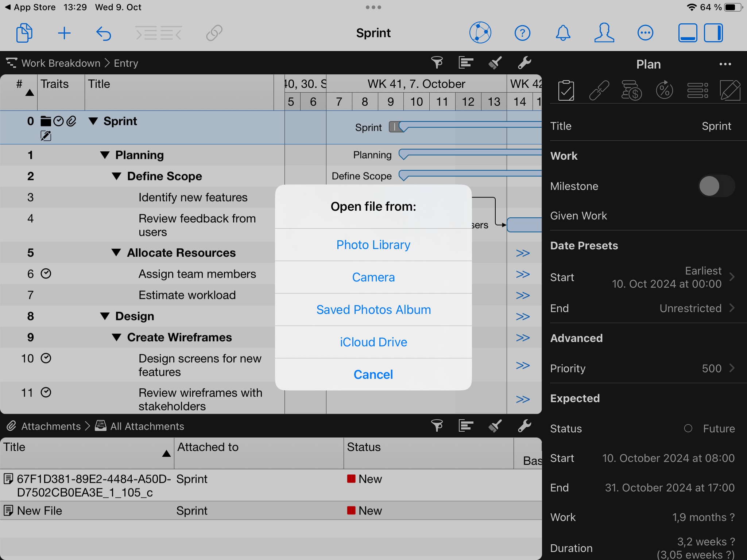Open the Priority 500 chevron
This screenshot has width=747, height=560.
click(732, 368)
